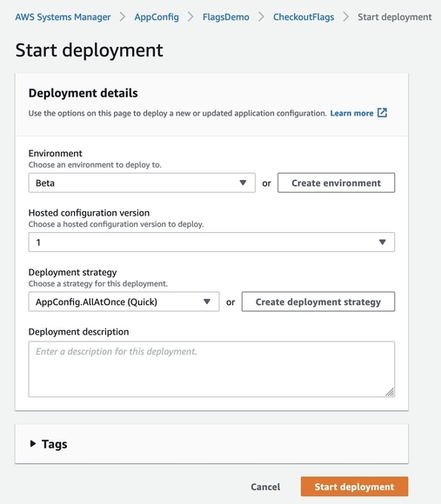Expand the Tags section heading
441x504 pixels.
(54, 444)
